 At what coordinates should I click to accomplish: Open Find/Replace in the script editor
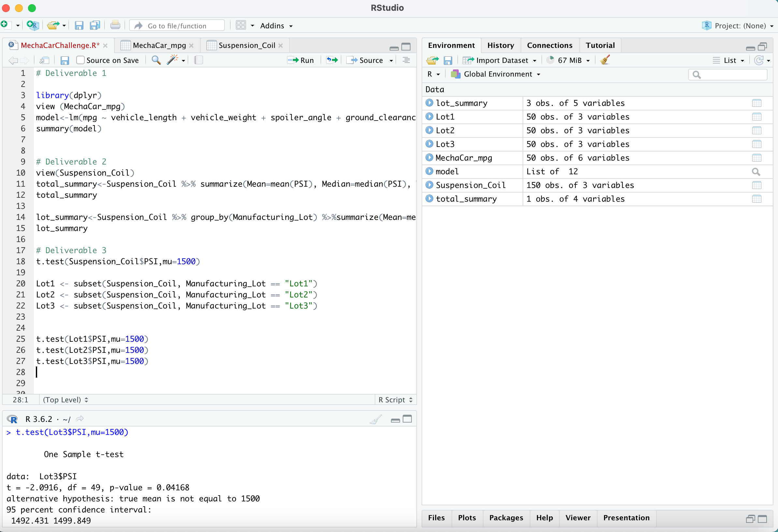coord(156,60)
